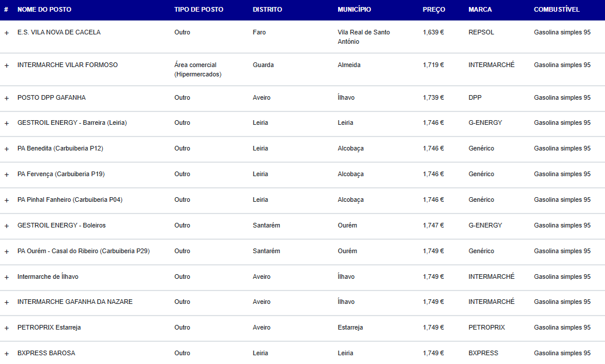Expand the INTERMARCHE VILAR FORMOSO row
Viewport: 605px width, 364px height.
pyautogui.click(x=6, y=66)
